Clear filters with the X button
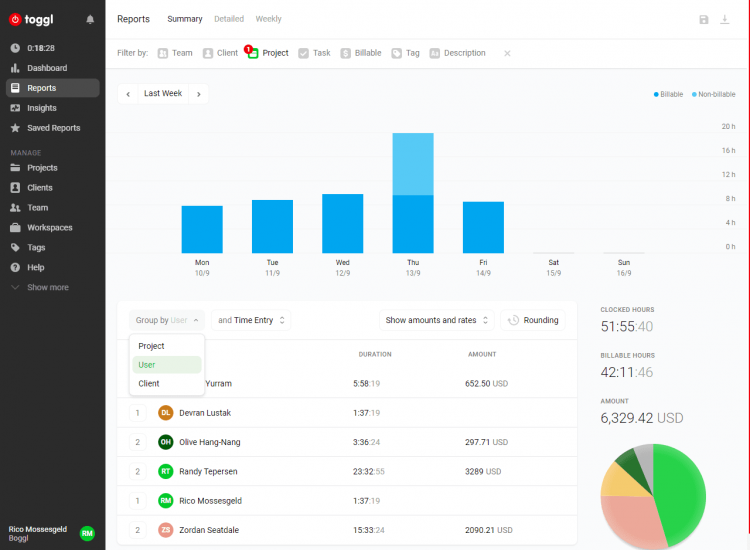Viewport: 750px width, 550px height. 507,54
